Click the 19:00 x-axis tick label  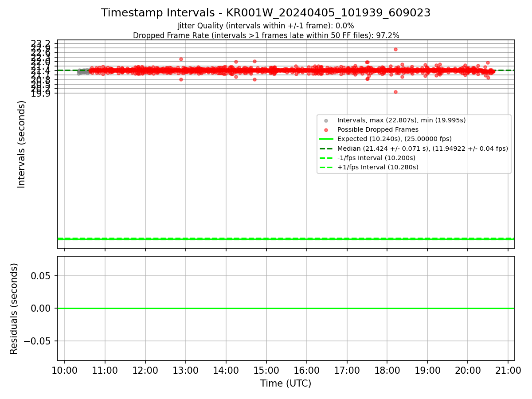(x=427, y=370)
